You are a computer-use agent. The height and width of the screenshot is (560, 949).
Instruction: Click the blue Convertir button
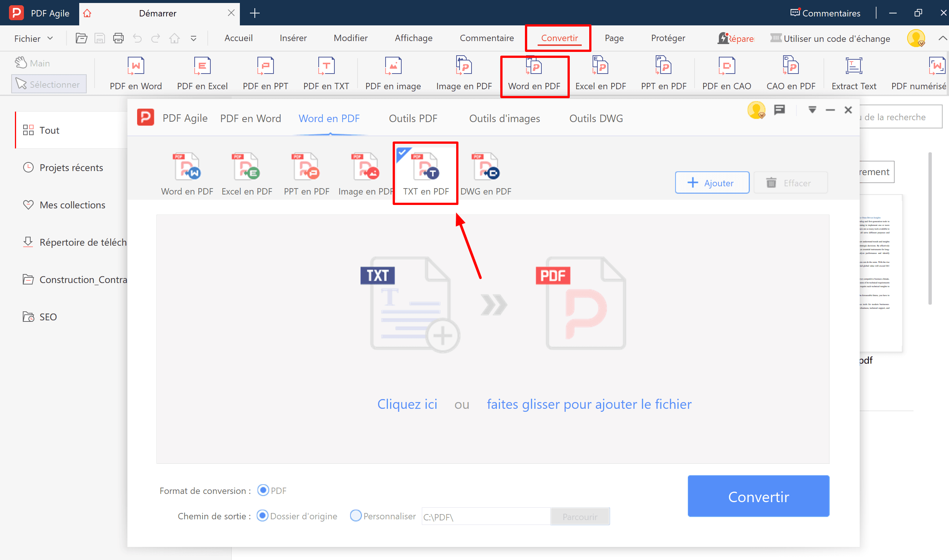758,496
